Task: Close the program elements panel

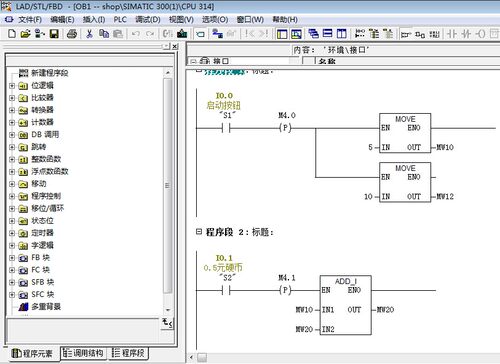Action: [x=175, y=47]
